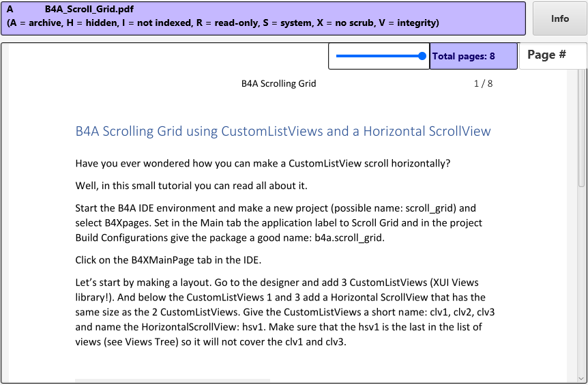Click the line 'Have you ever wondered'
This screenshot has height=385, width=588.
tap(263, 164)
